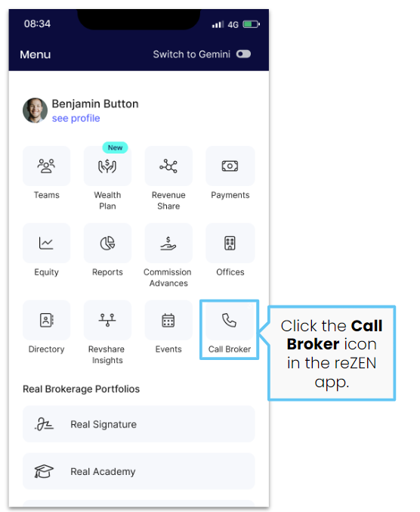The height and width of the screenshot is (512, 420).
Task: Open the Teams icon
Action: (x=46, y=166)
